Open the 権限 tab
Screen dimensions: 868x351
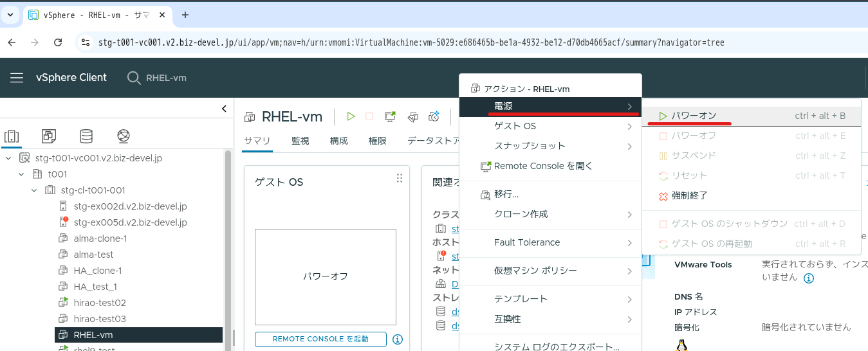[378, 141]
